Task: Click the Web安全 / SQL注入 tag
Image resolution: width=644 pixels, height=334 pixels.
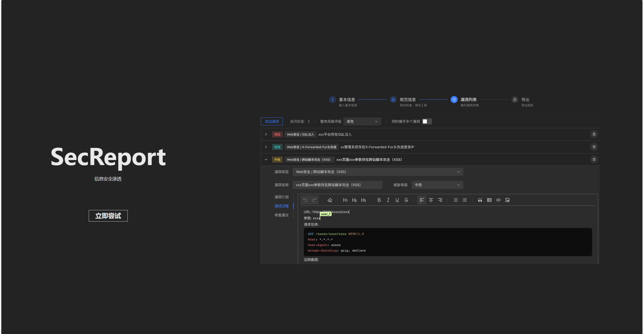Action: coord(300,134)
